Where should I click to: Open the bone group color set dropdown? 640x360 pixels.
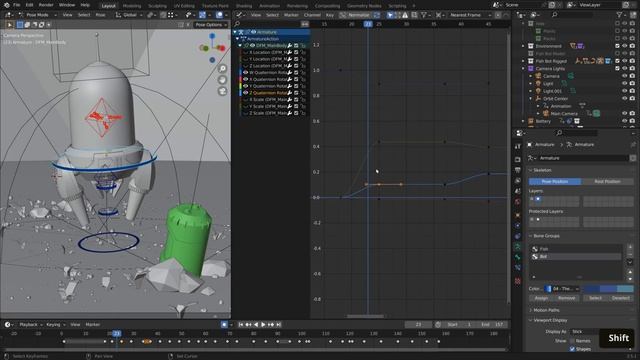pyautogui.click(x=563, y=289)
